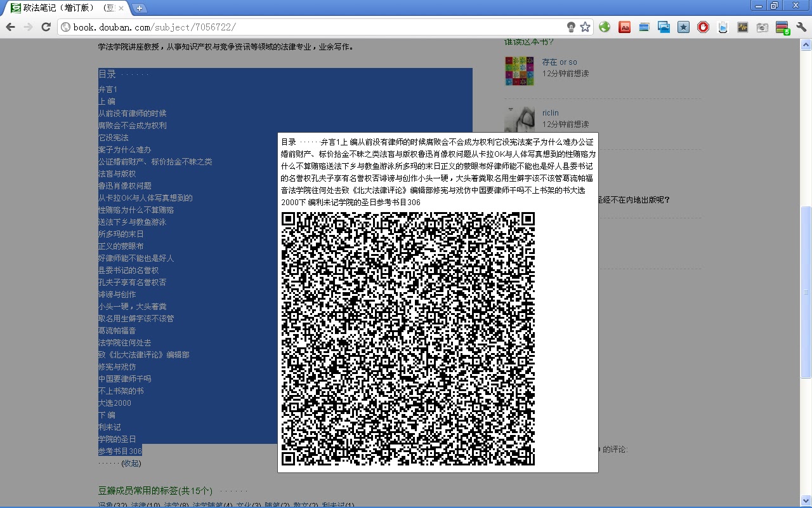Screen dimensions: 812x508
Task: Click the large QR code image
Action: coord(408,338)
